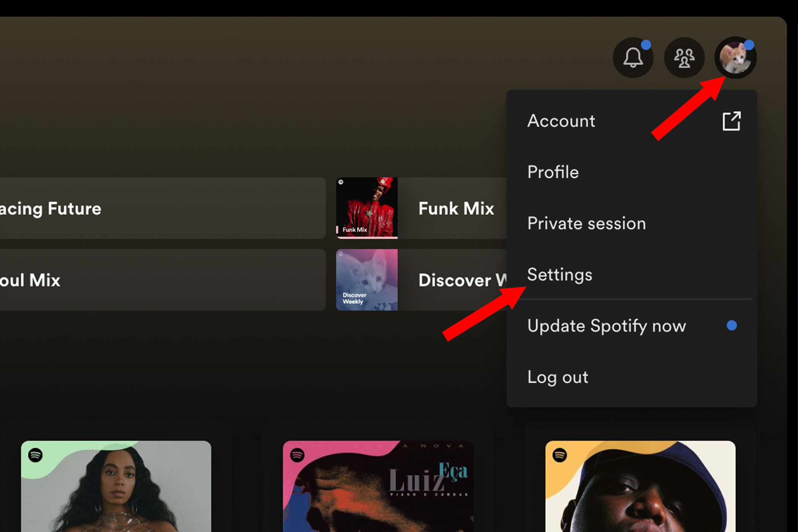The height and width of the screenshot is (532, 798).
Task: Click the blue dot on the notification bell
Action: pos(646,44)
